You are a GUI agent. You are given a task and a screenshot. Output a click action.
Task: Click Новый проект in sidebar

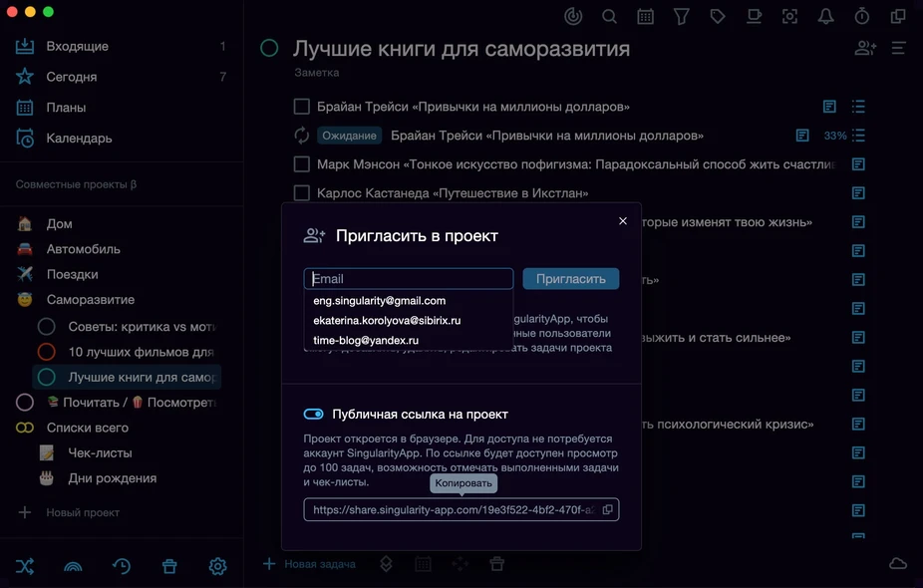click(83, 512)
